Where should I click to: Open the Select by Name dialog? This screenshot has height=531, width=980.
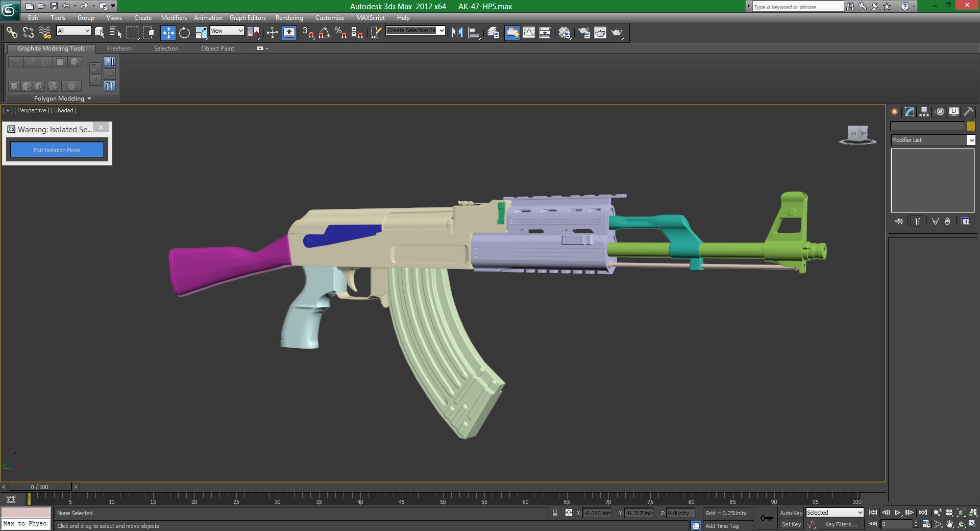116,33
